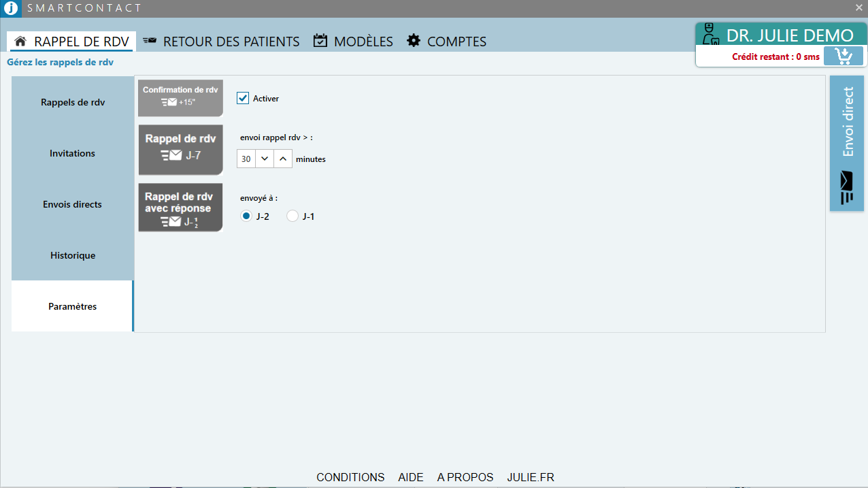Choose the J-1 radio option
The height and width of the screenshot is (488, 868).
click(293, 216)
